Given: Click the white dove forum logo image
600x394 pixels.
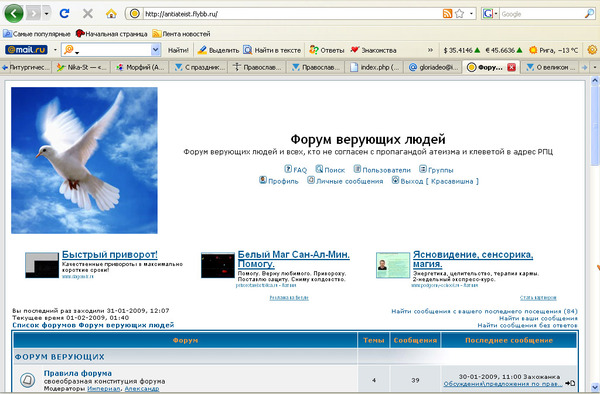Looking at the screenshot, I should pos(84,160).
